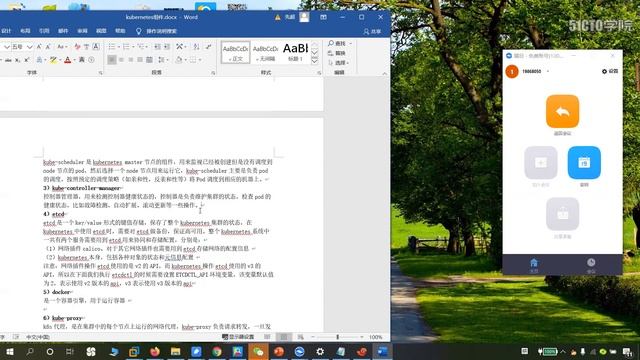
Task: Click the decrease indent icon
Action: (157, 47)
